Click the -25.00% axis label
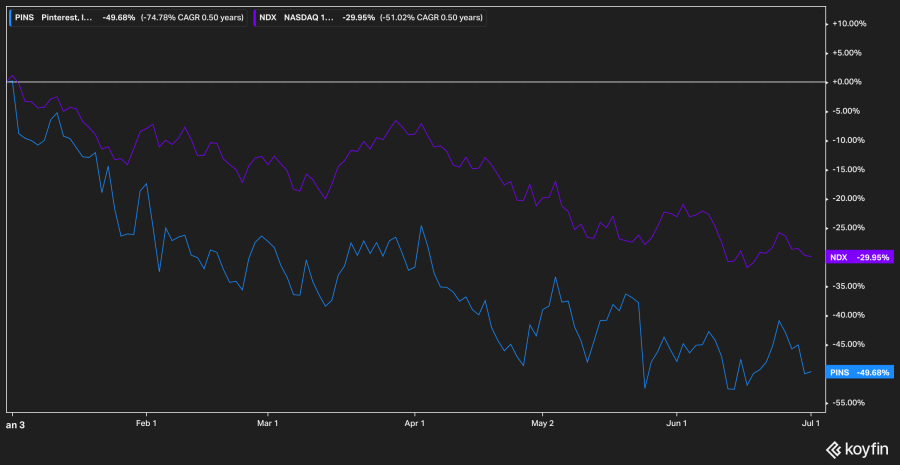 point(849,228)
